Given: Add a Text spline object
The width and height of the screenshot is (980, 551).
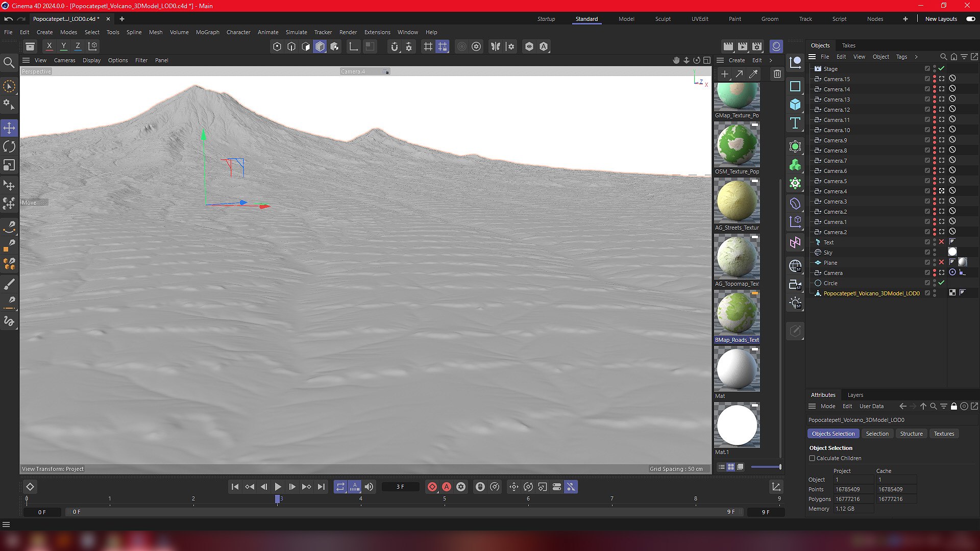Looking at the screenshot, I should point(795,123).
